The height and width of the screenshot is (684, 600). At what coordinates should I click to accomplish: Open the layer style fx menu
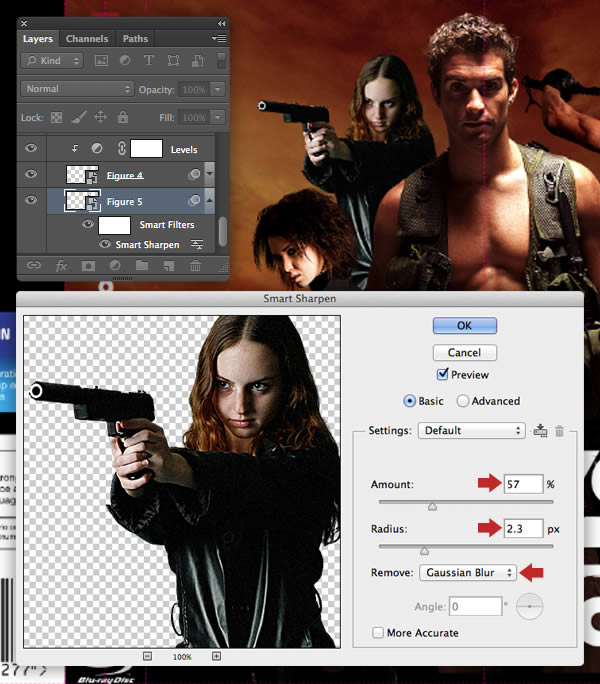[x=62, y=265]
